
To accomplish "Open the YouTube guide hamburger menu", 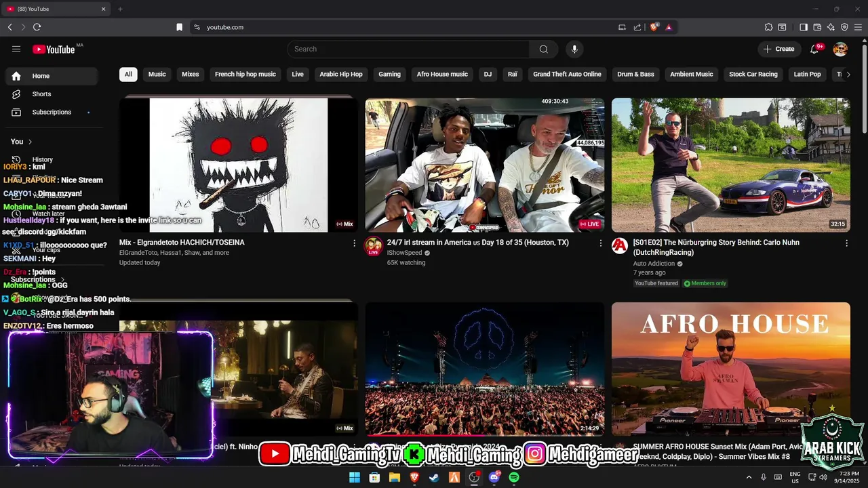I will (x=16, y=49).
